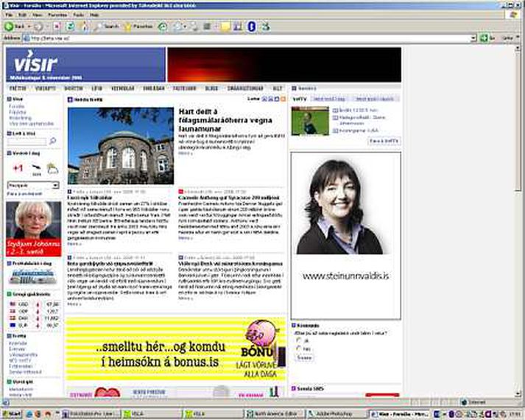Click the magnifier icon beside site search
This screenshot has width=525, height=420.
(52, 141)
